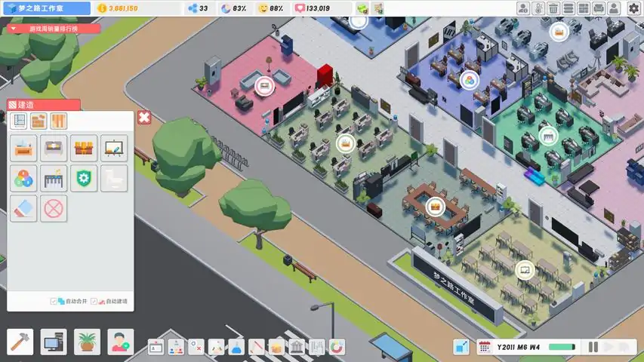Toggle the 自动建墙 checkbox

(94, 302)
